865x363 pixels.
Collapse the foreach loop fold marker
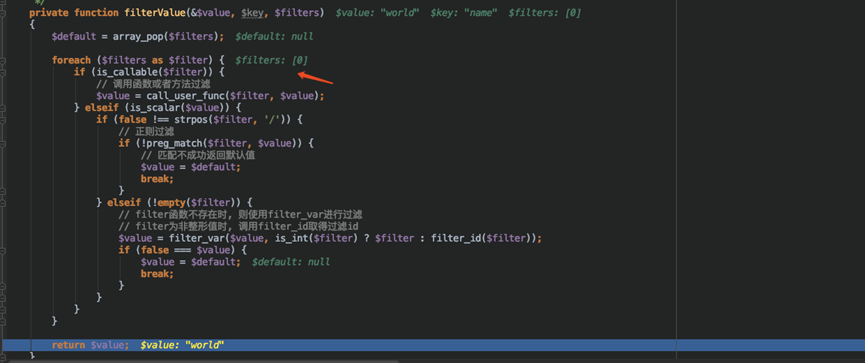tap(3, 60)
